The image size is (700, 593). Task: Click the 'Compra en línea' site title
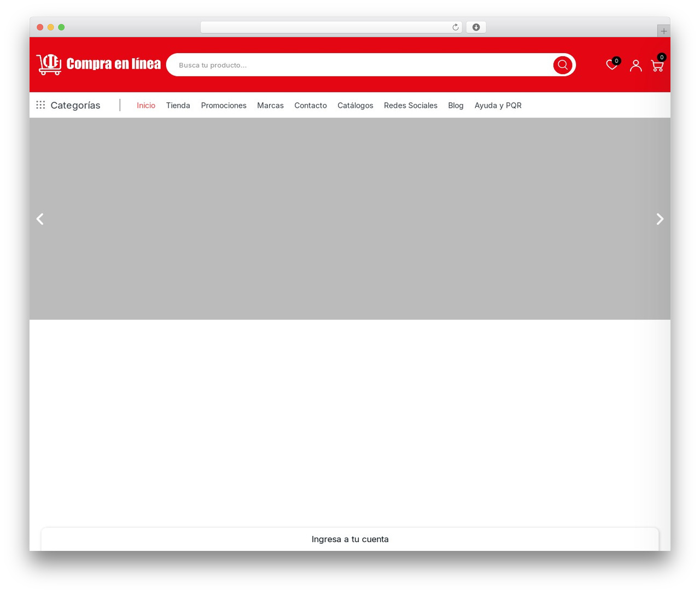(x=114, y=64)
